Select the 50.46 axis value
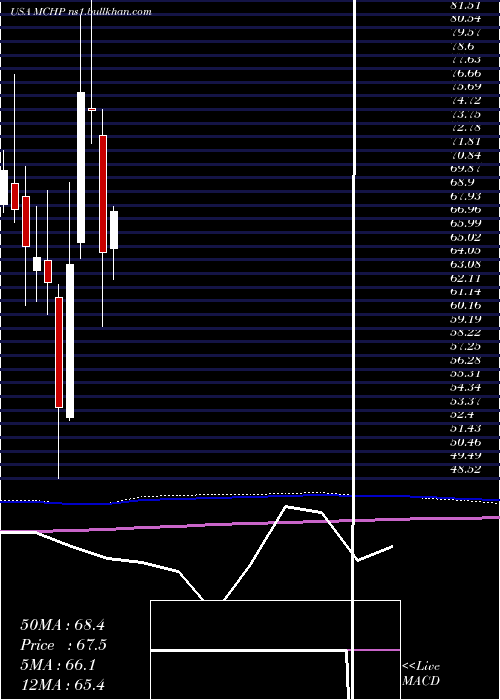500x700 pixels. (x=465, y=441)
